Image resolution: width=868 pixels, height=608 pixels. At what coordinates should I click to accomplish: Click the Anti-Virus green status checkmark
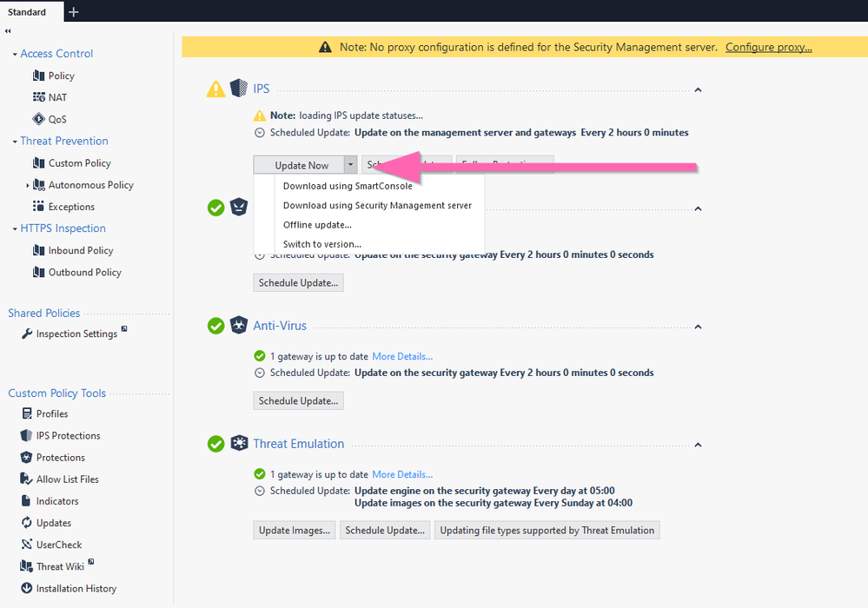pyautogui.click(x=215, y=326)
